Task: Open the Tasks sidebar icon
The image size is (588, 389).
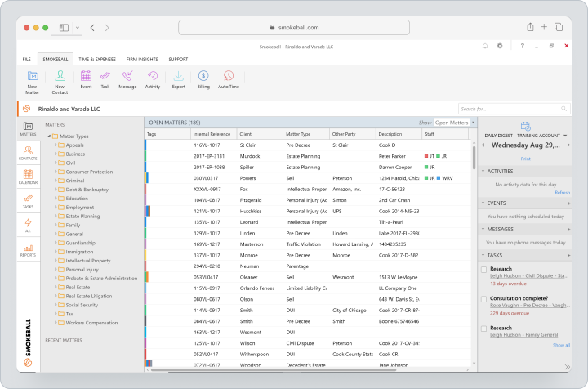Action: pos(28,201)
